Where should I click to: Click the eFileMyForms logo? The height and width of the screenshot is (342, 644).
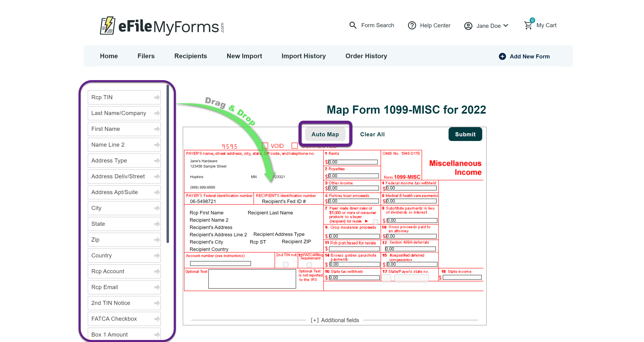162,26
